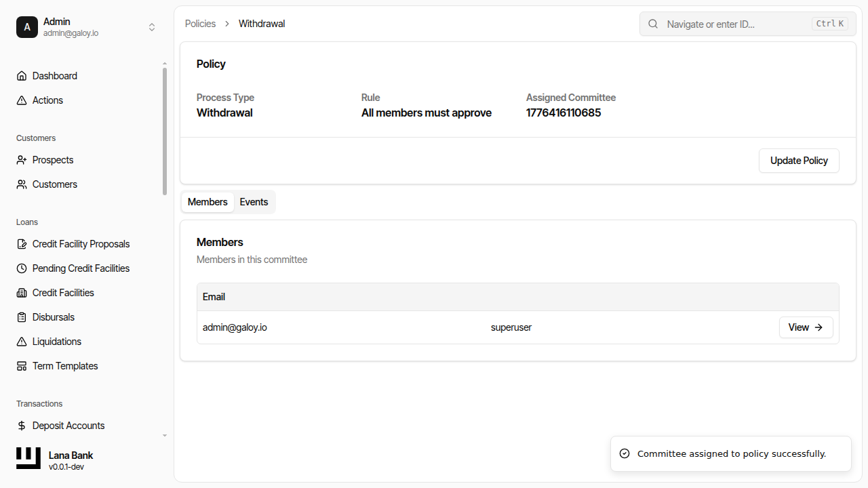Image resolution: width=868 pixels, height=488 pixels.
Task: Open Liquidations via its warning icon
Action: coord(21,341)
